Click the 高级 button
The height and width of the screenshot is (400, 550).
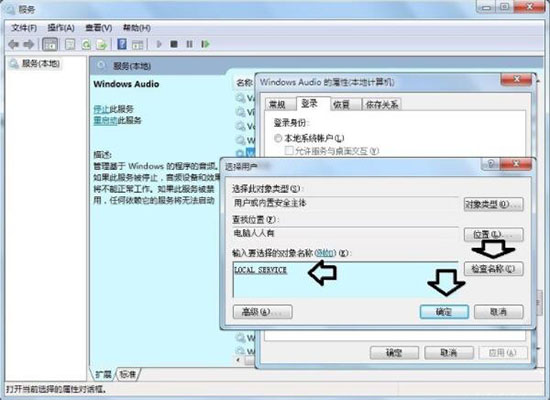[262, 312]
